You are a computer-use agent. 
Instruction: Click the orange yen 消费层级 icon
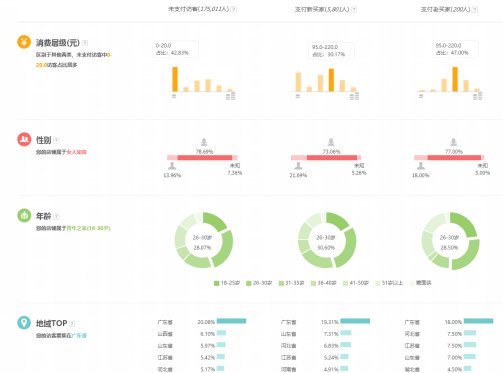(x=24, y=42)
